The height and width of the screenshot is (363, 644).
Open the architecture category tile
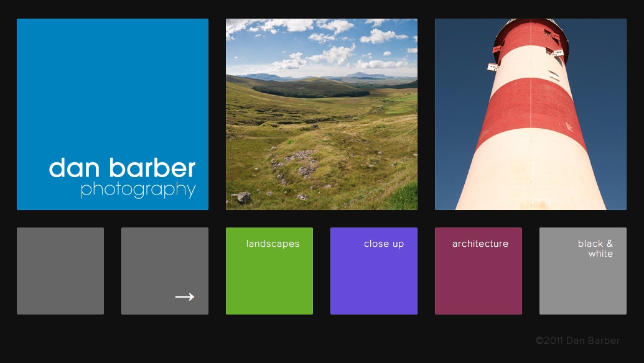pos(478,271)
